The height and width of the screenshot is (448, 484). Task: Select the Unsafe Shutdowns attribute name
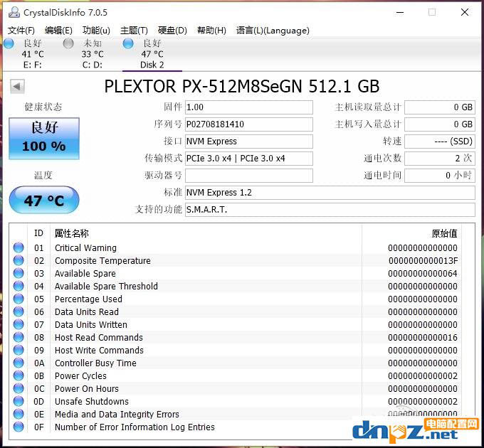[x=91, y=402]
